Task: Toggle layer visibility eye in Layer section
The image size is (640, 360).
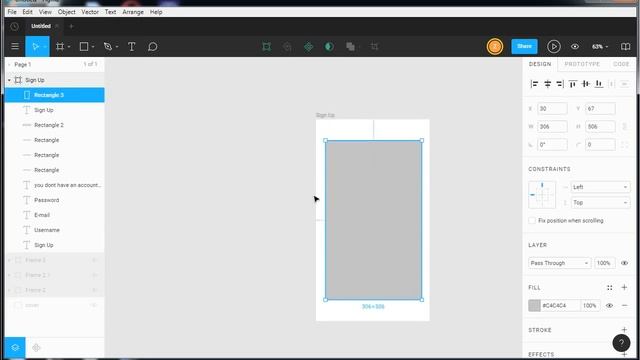Action: pyautogui.click(x=624, y=263)
